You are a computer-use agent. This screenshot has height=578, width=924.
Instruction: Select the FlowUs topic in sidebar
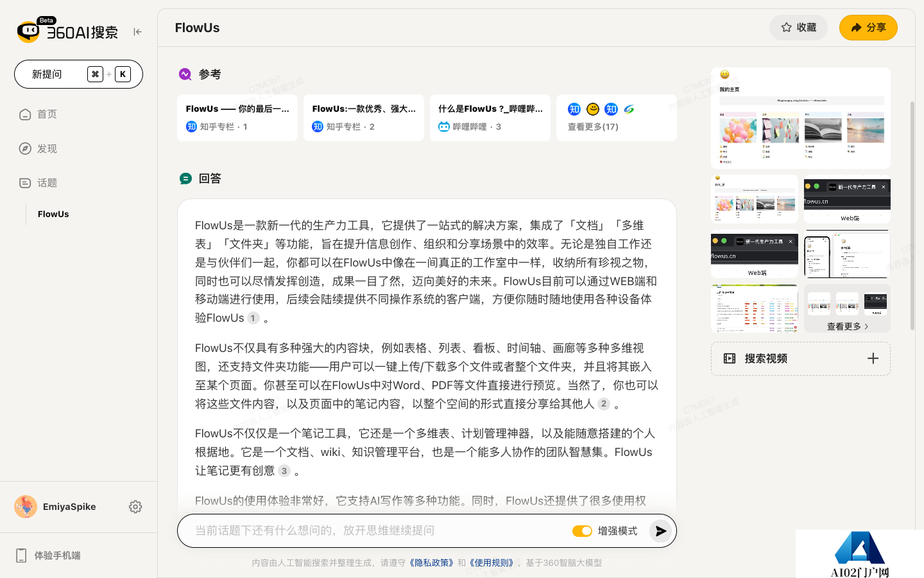point(53,214)
